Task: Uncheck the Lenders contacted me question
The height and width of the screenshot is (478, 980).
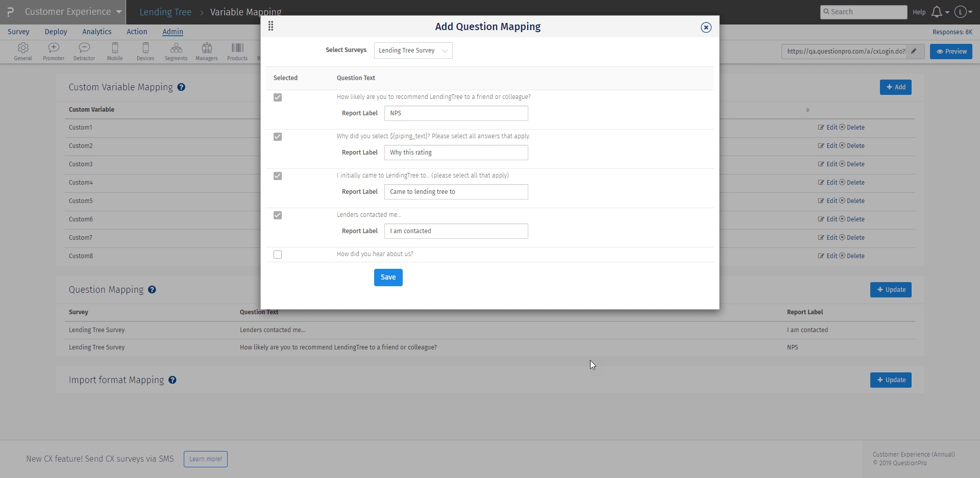Action: point(277,215)
